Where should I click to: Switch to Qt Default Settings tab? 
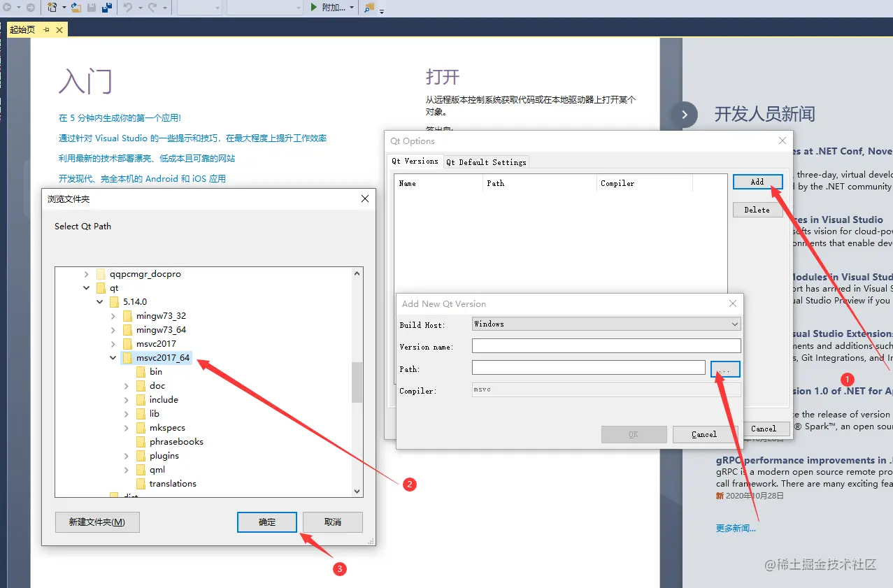487,162
